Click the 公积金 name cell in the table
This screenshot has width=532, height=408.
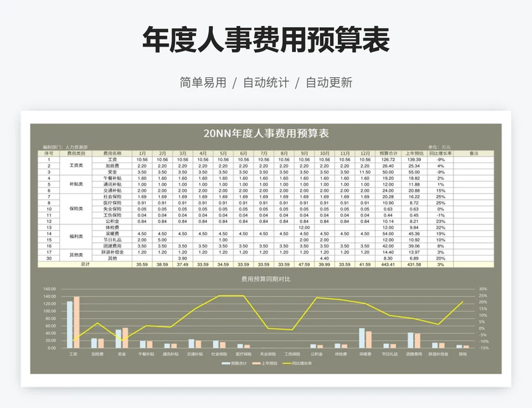(x=112, y=221)
